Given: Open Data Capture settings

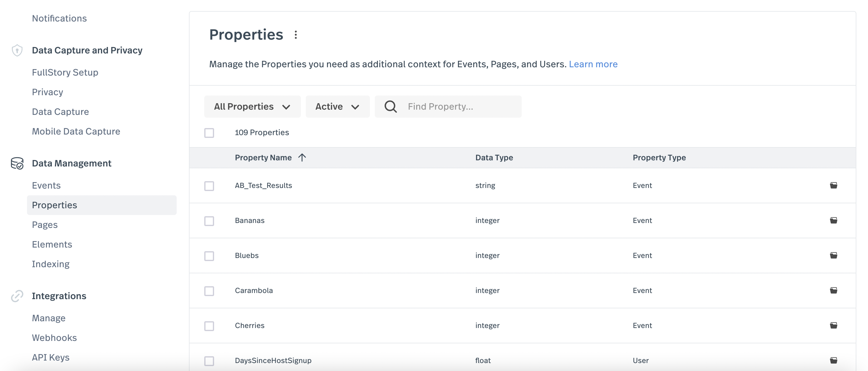Looking at the screenshot, I should point(60,111).
